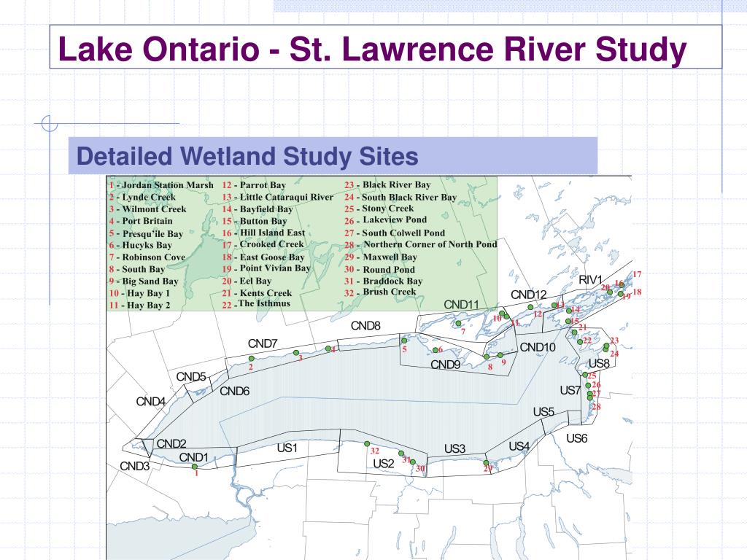The height and width of the screenshot is (560, 747).
Task: Click the 'CND8' region label
Action: (365, 326)
